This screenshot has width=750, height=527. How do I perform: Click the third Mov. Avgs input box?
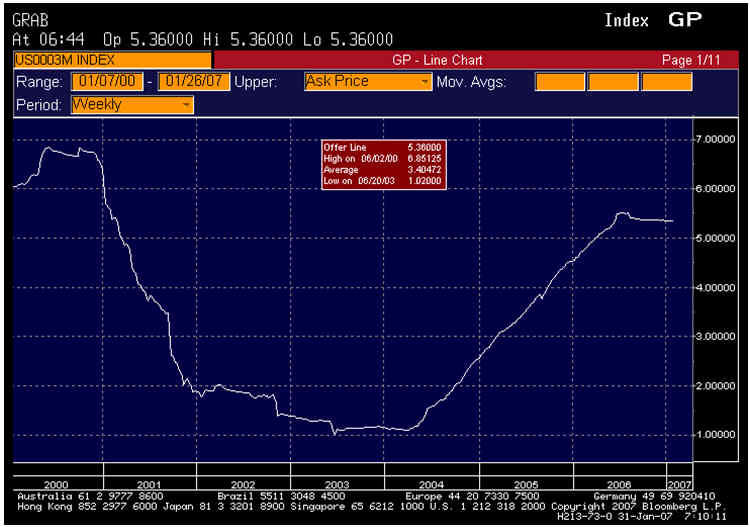[x=666, y=82]
